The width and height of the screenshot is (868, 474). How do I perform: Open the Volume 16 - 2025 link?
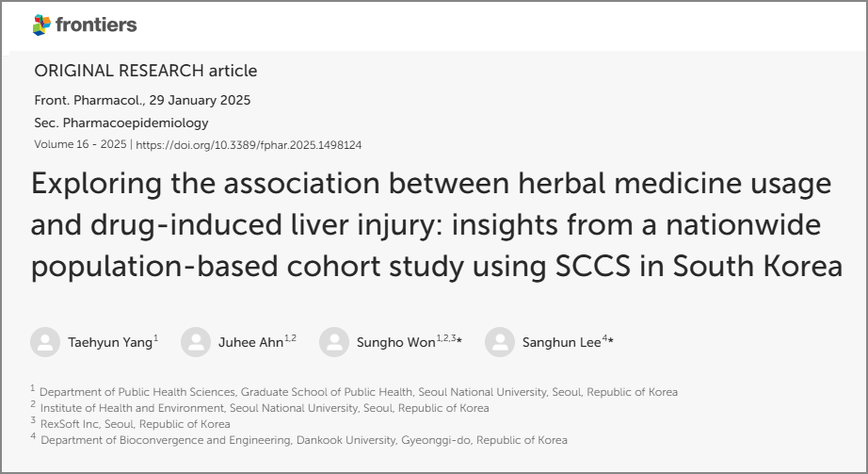(80, 145)
